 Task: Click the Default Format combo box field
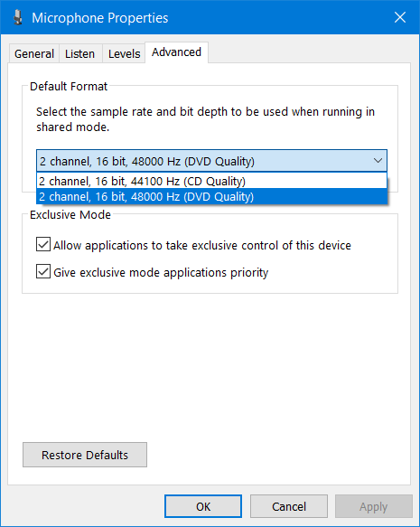[x=211, y=161]
